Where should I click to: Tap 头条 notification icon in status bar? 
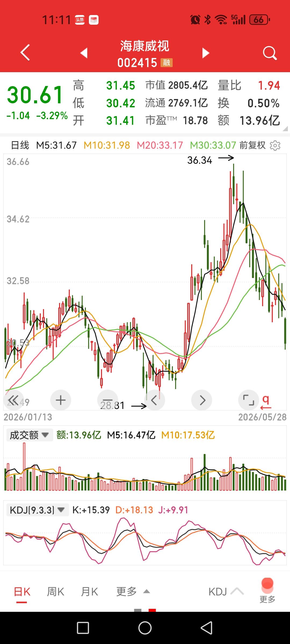click(x=80, y=20)
